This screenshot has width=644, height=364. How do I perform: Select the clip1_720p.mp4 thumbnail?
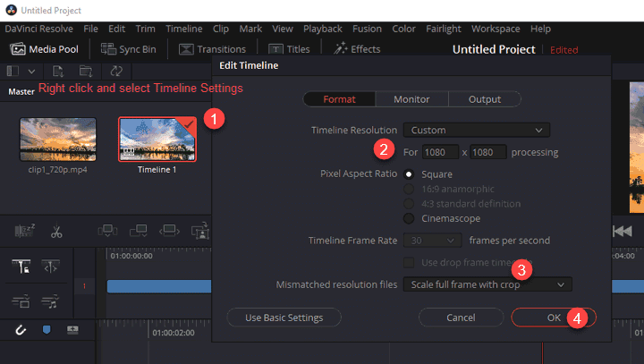pos(58,140)
